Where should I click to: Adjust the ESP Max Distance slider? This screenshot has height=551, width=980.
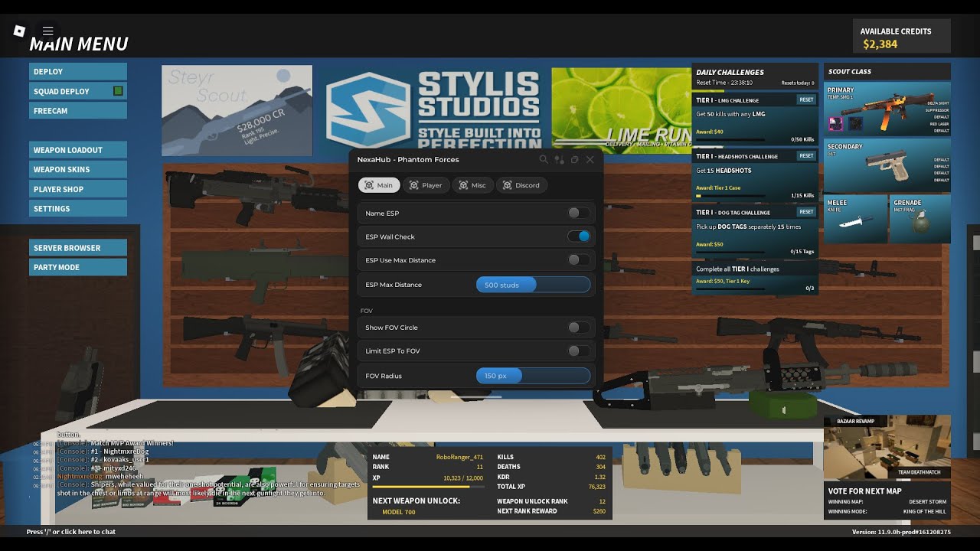tap(533, 285)
